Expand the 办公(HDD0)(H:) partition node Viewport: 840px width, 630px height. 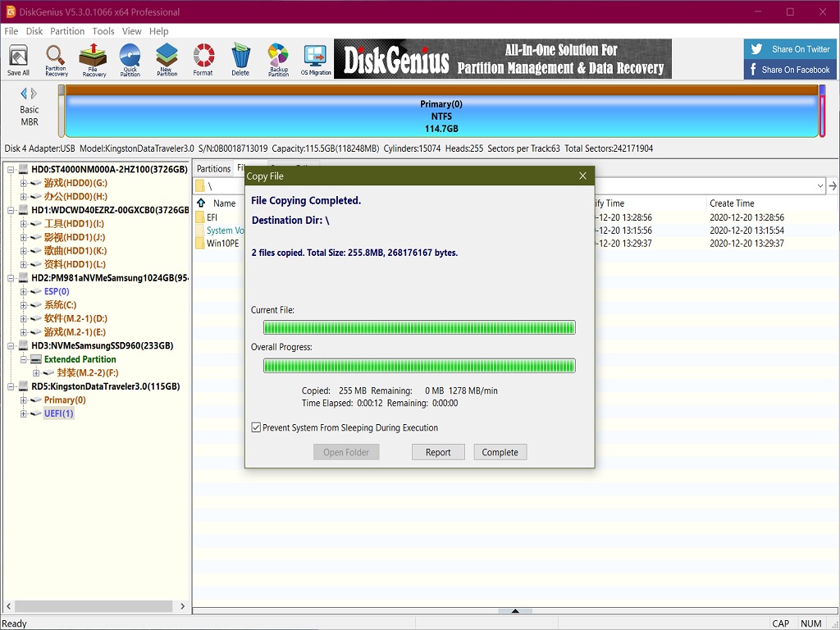click(24, 196)
